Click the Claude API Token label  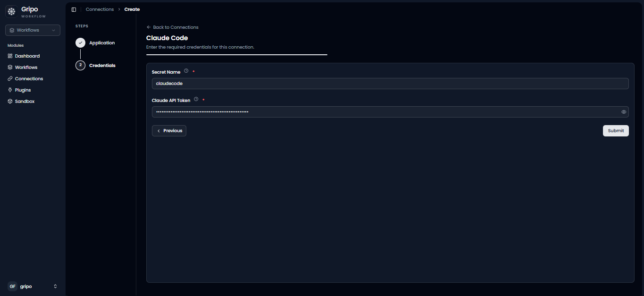tap(171, 101)
